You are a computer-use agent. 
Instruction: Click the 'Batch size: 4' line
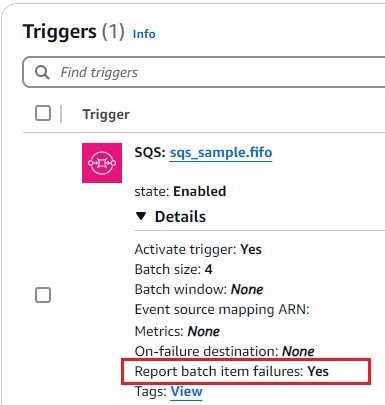(173, 269)
